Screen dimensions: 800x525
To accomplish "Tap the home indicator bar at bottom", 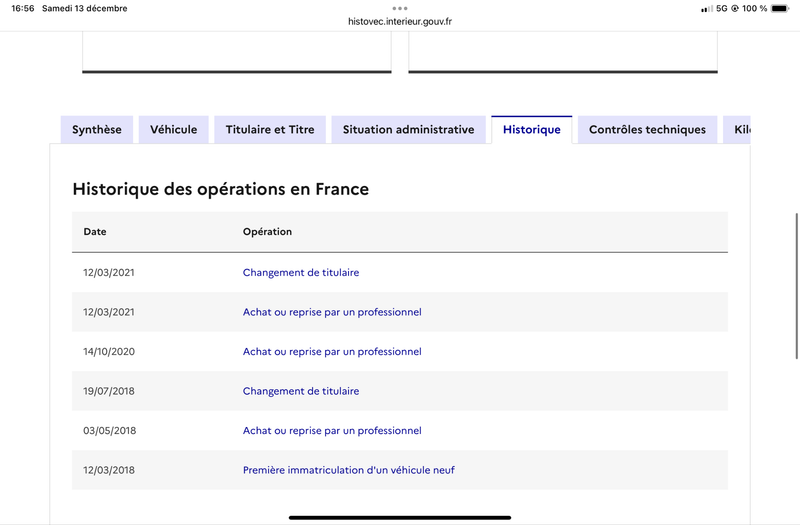I will [400, 517].
